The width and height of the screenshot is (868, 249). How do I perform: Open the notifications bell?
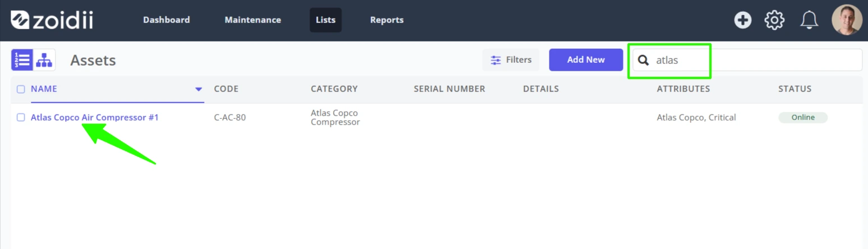(x=809, y=20)
